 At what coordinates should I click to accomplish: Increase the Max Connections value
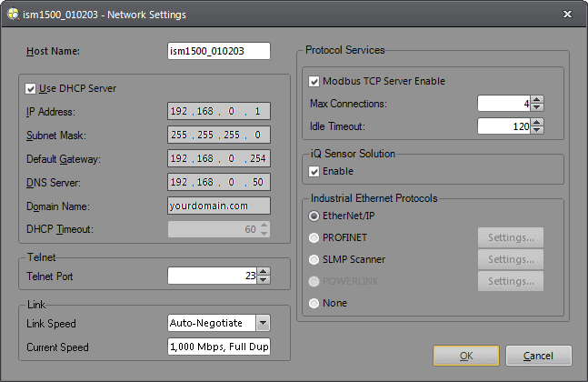click(x=537, y=99)
